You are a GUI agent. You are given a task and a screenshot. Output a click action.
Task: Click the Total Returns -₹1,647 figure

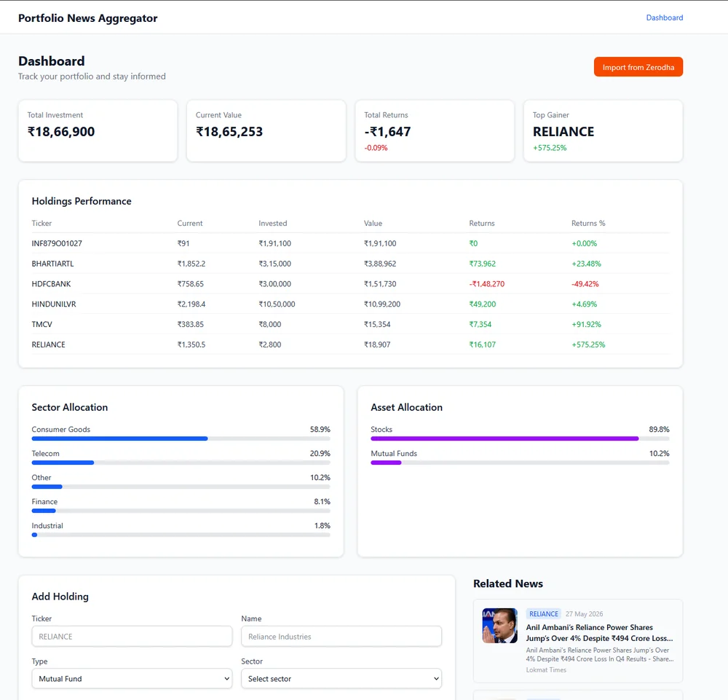(387, 132)
